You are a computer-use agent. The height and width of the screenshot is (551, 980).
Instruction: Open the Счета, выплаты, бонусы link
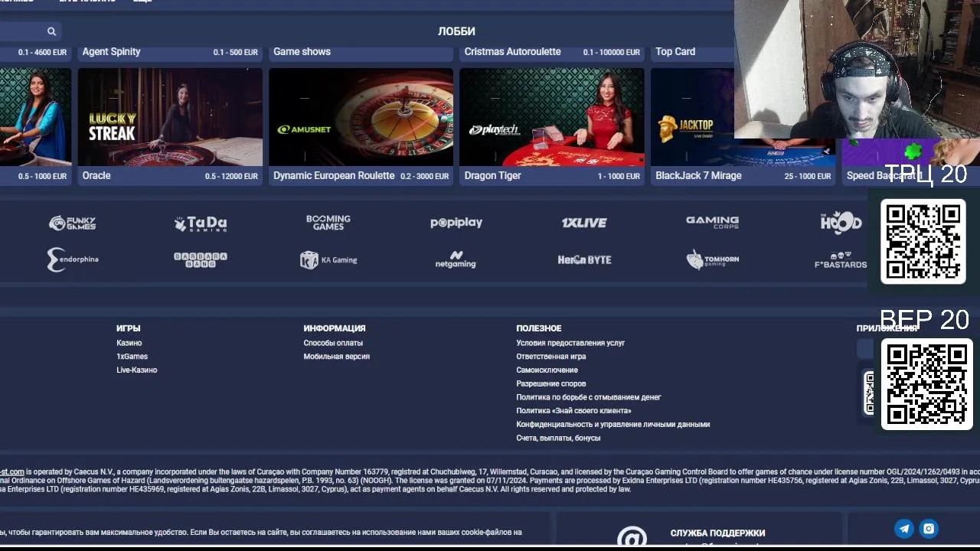[x=558, y=439]
